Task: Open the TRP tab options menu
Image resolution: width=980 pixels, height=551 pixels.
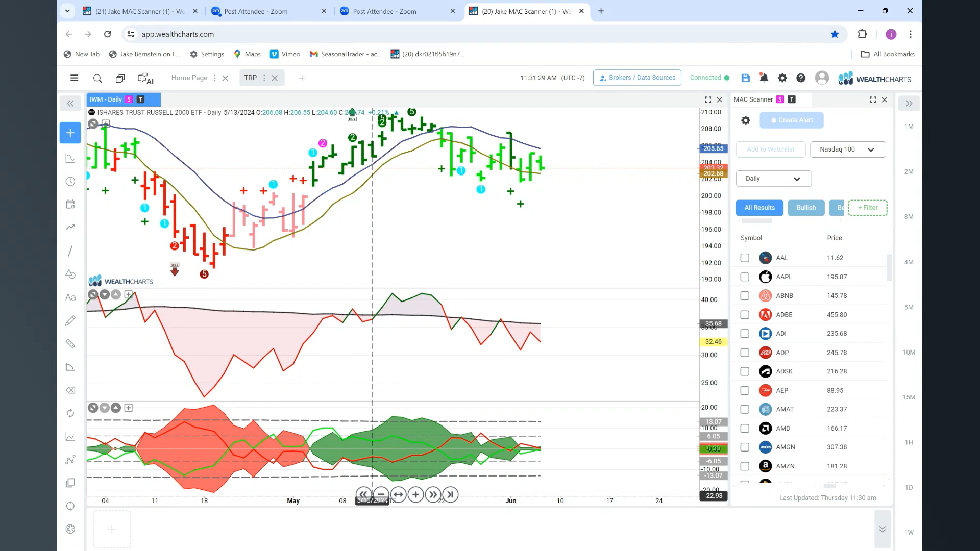Action: click(x=264, y=78)
